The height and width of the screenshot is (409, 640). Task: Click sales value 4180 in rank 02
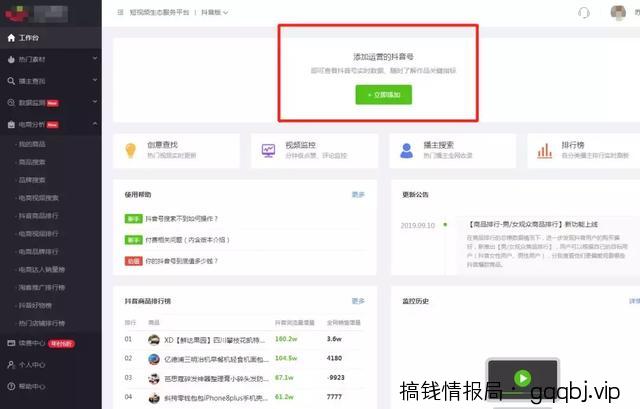point(334,358)
